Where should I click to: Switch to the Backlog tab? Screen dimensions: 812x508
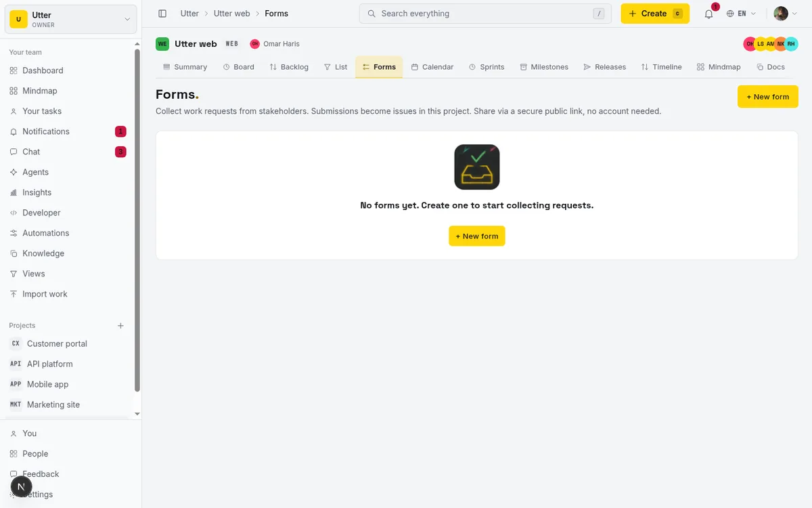[x=289, y=67]
